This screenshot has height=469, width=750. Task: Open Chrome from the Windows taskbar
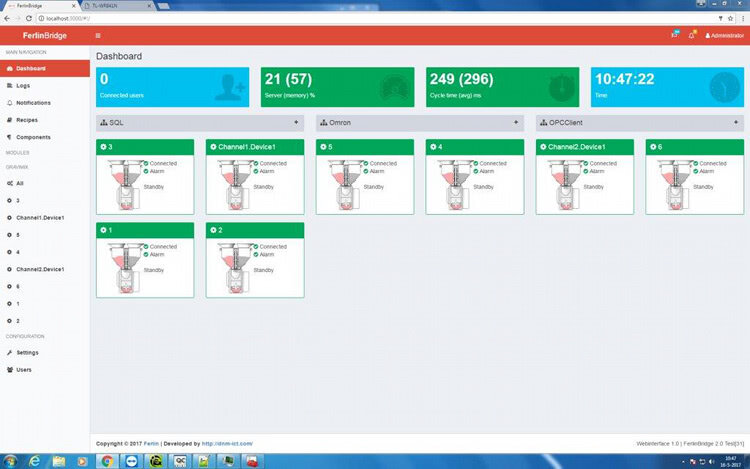pos(107,461)
